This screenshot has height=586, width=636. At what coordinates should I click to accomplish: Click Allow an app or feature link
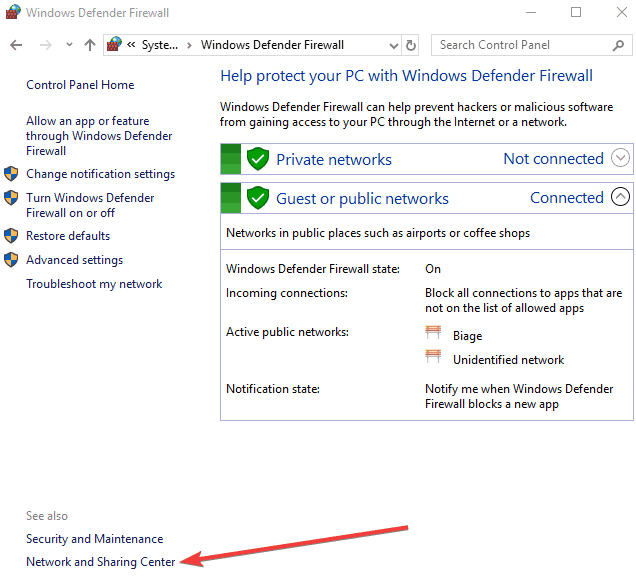click(99, 136)
